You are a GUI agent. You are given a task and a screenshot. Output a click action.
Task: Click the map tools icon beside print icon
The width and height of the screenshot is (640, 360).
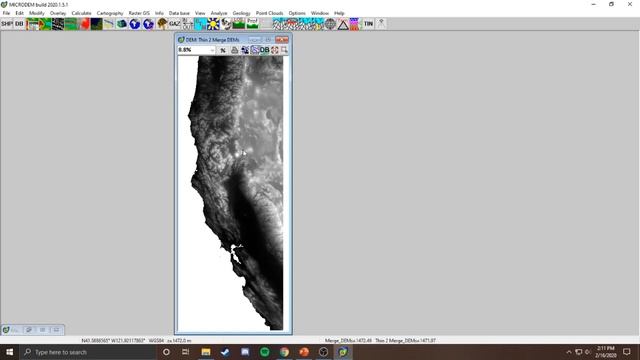click(x=244, y=50)
